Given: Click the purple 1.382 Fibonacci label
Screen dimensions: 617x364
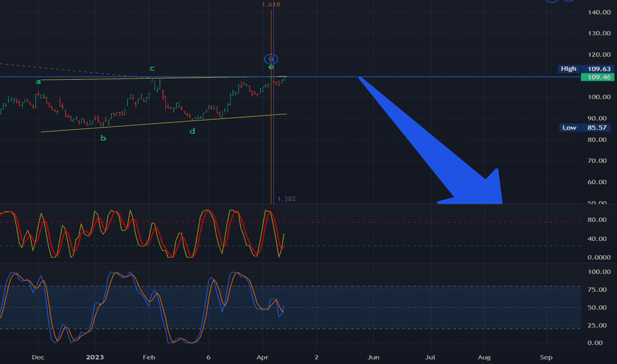Looking at the screenshot, I should (287, 199).
